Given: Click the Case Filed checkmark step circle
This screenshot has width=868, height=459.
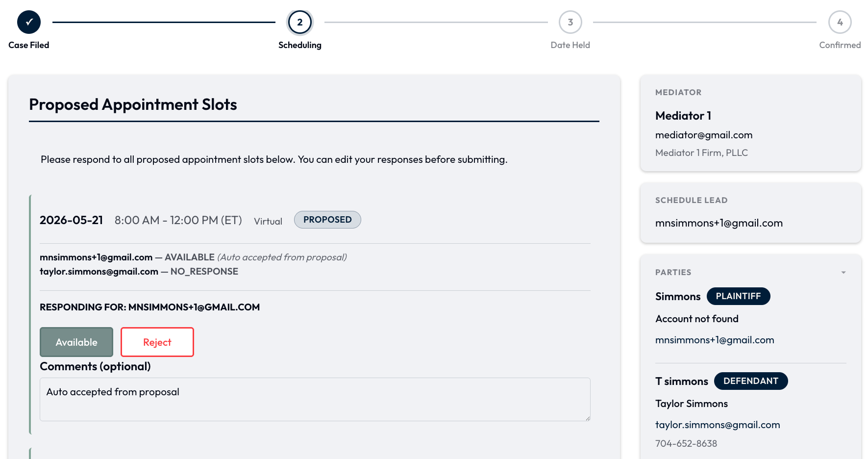Looking at the screenshot, I should (x=29, y=22).
